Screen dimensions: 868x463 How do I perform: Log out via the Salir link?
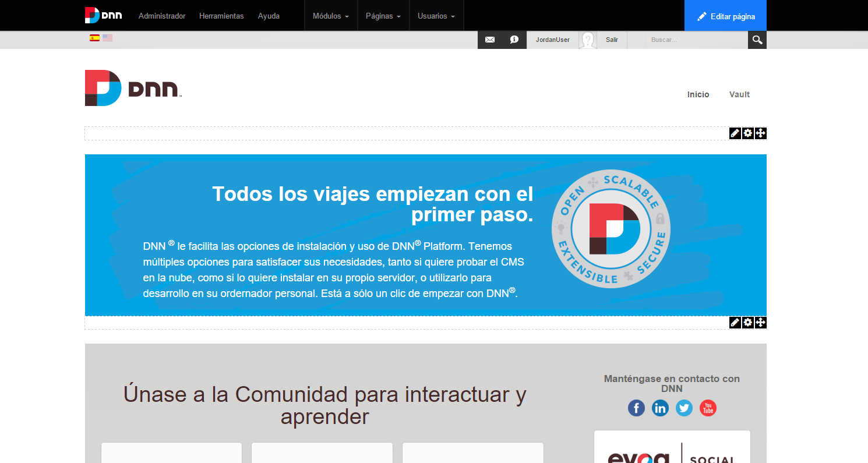tap(612, 40)
